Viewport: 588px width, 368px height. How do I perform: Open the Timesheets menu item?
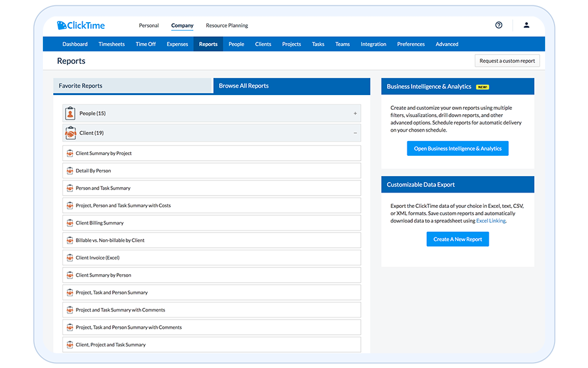click(111, 44)
